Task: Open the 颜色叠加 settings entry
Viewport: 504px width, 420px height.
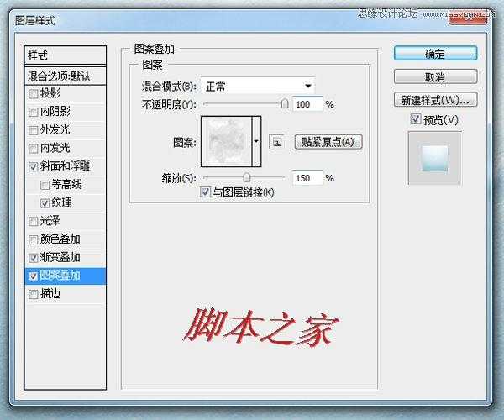Action: click(60, 239)
